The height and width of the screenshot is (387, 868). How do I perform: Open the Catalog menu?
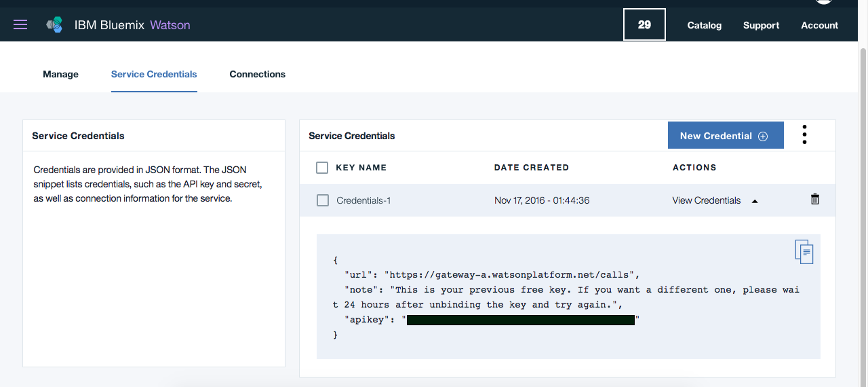705,25
